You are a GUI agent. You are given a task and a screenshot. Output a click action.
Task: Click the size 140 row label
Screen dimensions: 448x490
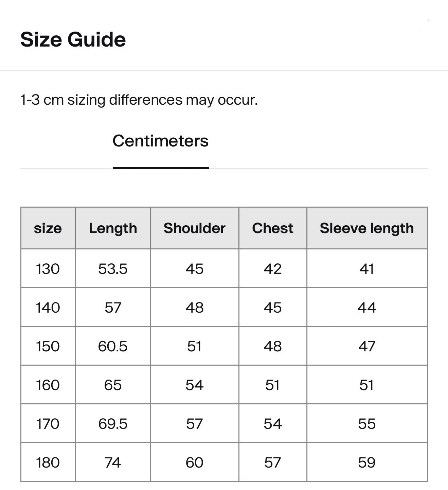coord(48,308)
